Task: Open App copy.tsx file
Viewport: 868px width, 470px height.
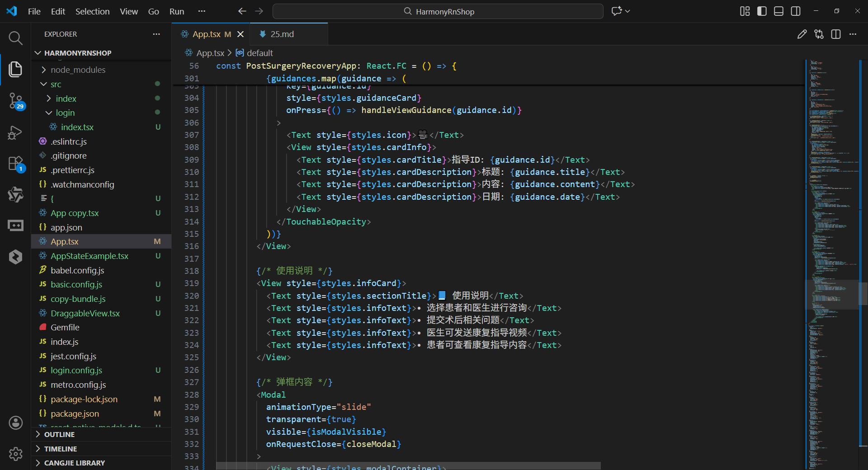Action: (x=101, y=213)
